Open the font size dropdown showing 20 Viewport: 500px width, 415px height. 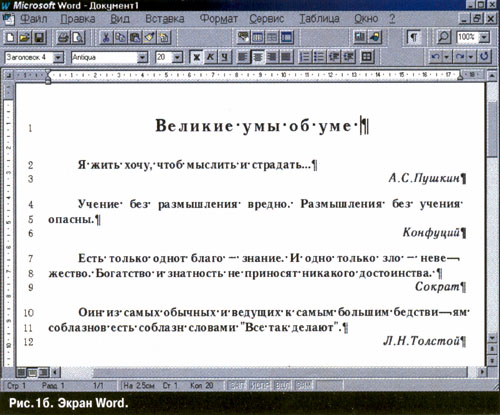tap(178, 57)
